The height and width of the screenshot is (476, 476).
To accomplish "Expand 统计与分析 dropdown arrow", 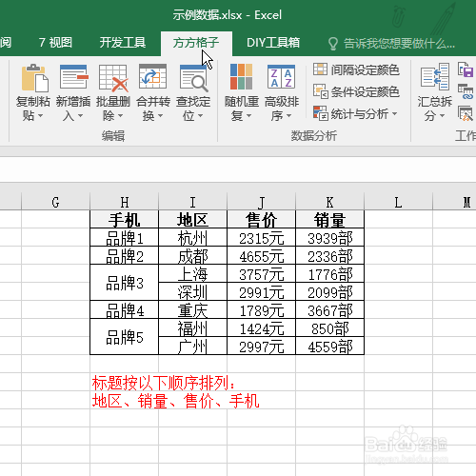I will pyautogui.click(x=394, y=113).
